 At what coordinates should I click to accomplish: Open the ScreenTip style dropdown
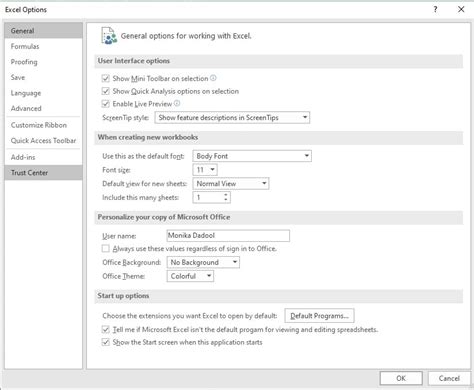coord(232,117)
